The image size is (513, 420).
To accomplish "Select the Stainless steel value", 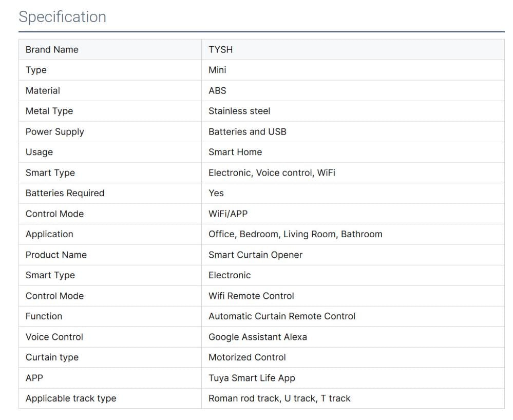I will [239, 111].
